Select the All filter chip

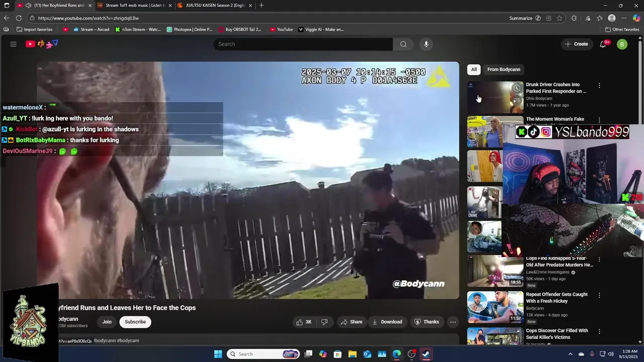(x=474, y=69)
